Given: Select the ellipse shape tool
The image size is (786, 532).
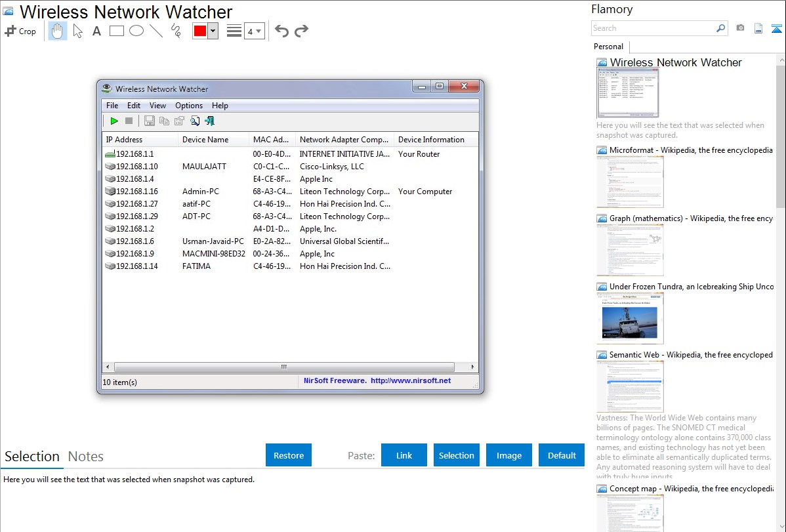Looking at the screenshot, I should pos(136,31).
